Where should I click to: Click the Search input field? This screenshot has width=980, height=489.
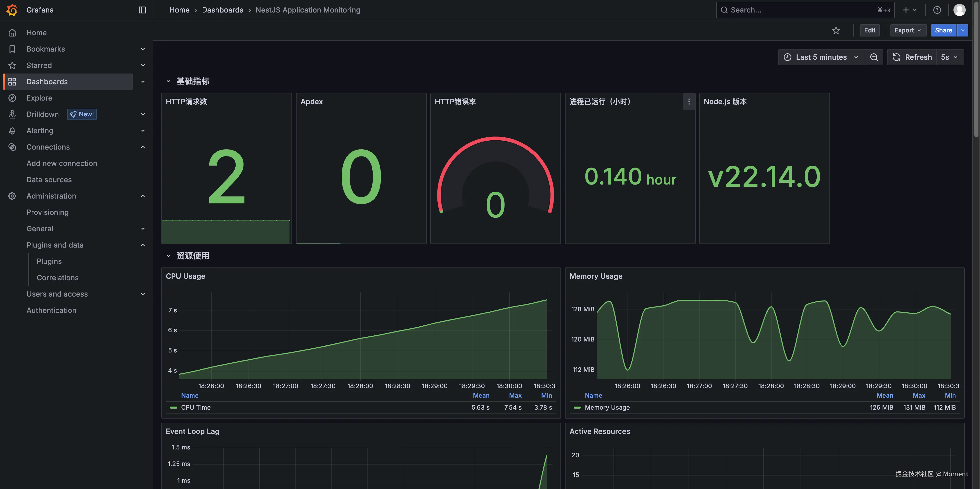pyautogui.click(x=805, y=10)
